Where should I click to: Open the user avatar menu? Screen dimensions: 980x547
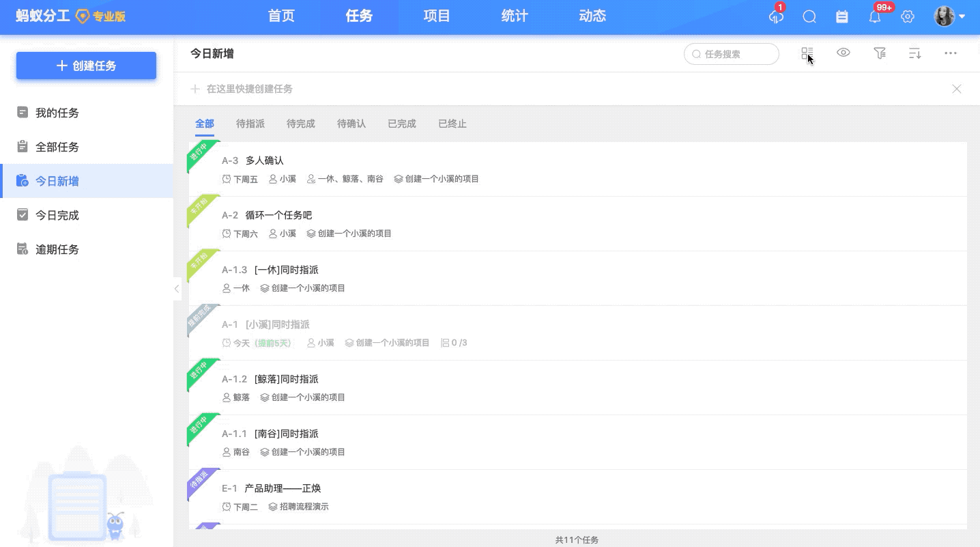pos(949,16)
